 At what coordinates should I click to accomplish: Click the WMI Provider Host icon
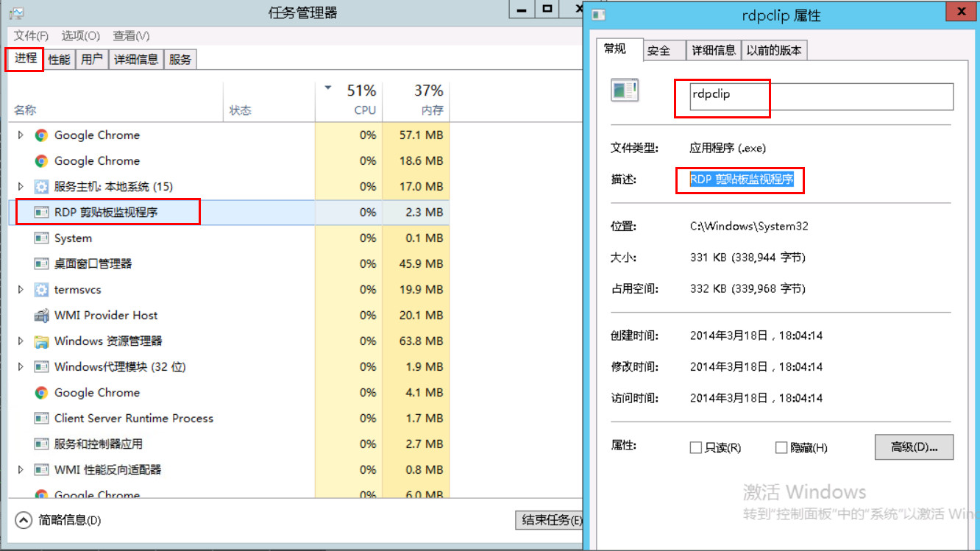pos(41,316)
